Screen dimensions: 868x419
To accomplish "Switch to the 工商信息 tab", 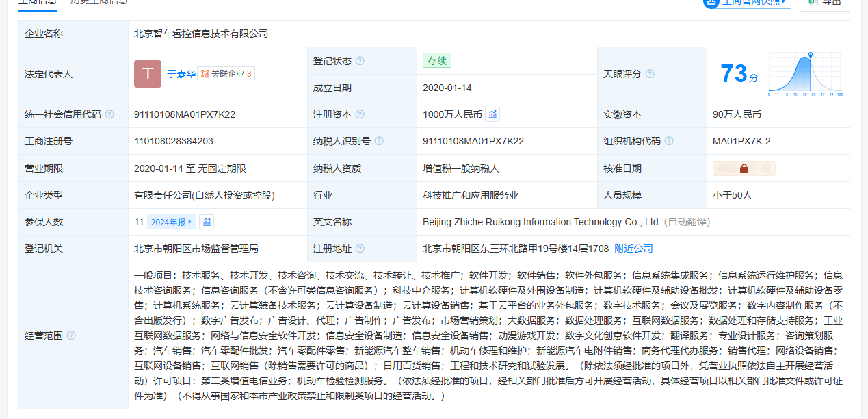I will click(38, 2).
